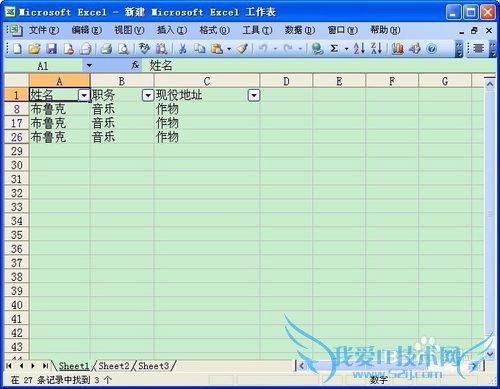Viewport: 500px width, 389px height.
Task: Click the Permission icon in toolbar
Action: point(69,49)
